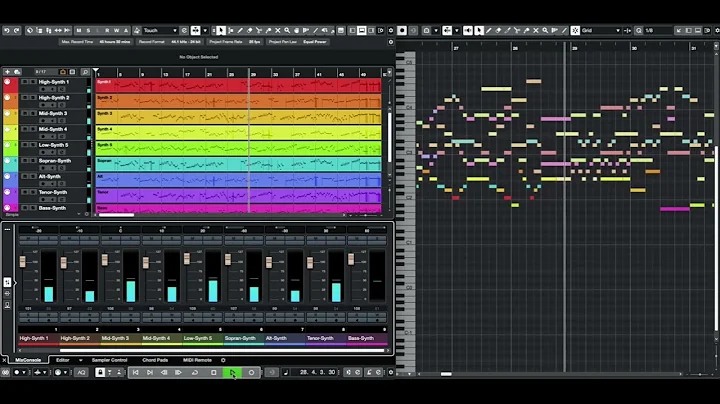Select the key editor Erase tool
The height and width of the screenshot is (404, 720).
pos(498,30)
